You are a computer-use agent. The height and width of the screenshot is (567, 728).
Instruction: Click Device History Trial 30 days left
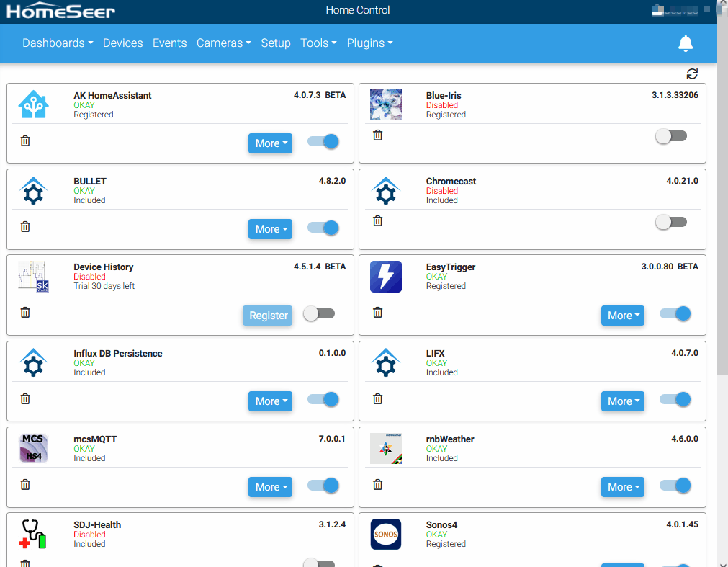pos(104,286)
